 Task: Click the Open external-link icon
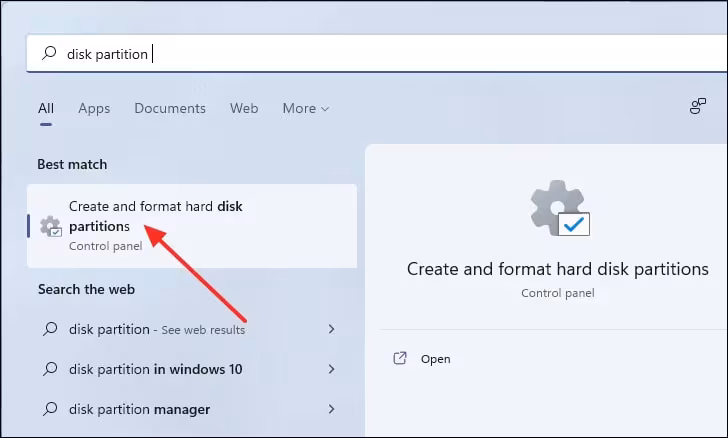tap(400, 358)
